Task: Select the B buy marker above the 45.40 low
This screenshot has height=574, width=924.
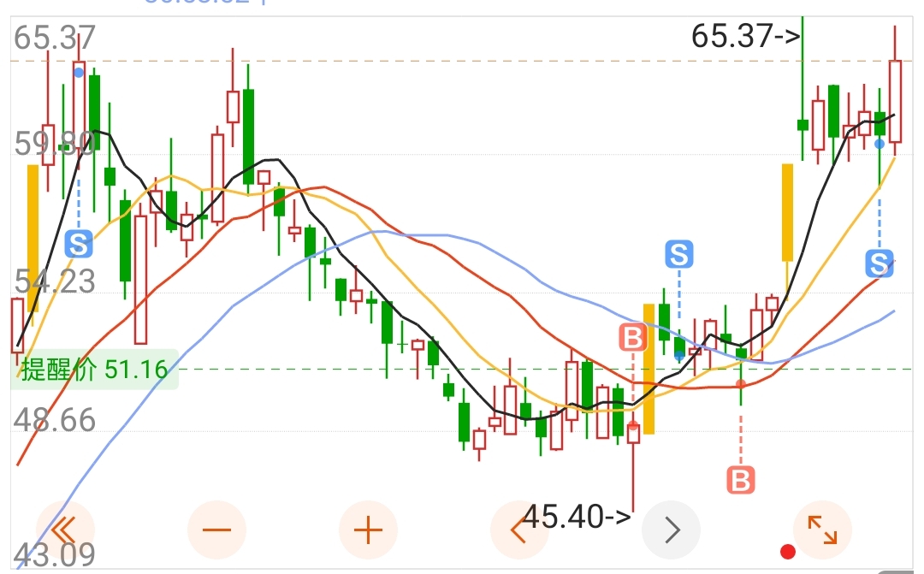Action: click(x=633, y=338)
